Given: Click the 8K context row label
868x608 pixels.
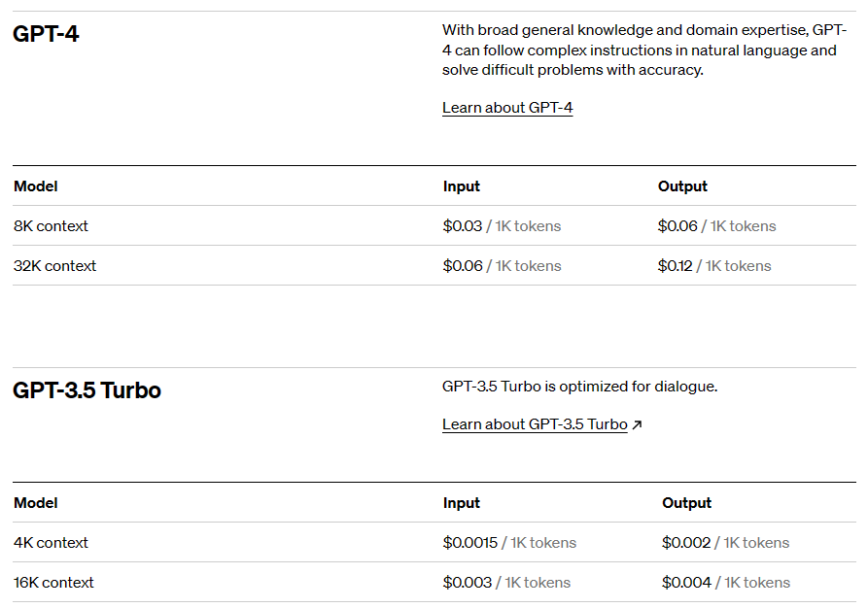Looking at the screenshot, I should point(51,225).
